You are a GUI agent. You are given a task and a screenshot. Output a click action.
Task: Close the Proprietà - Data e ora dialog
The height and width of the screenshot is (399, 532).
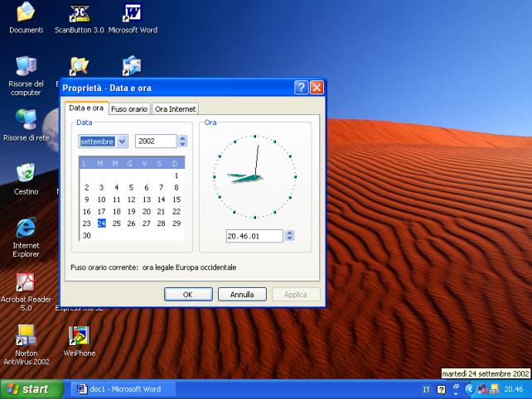point(317,88)
